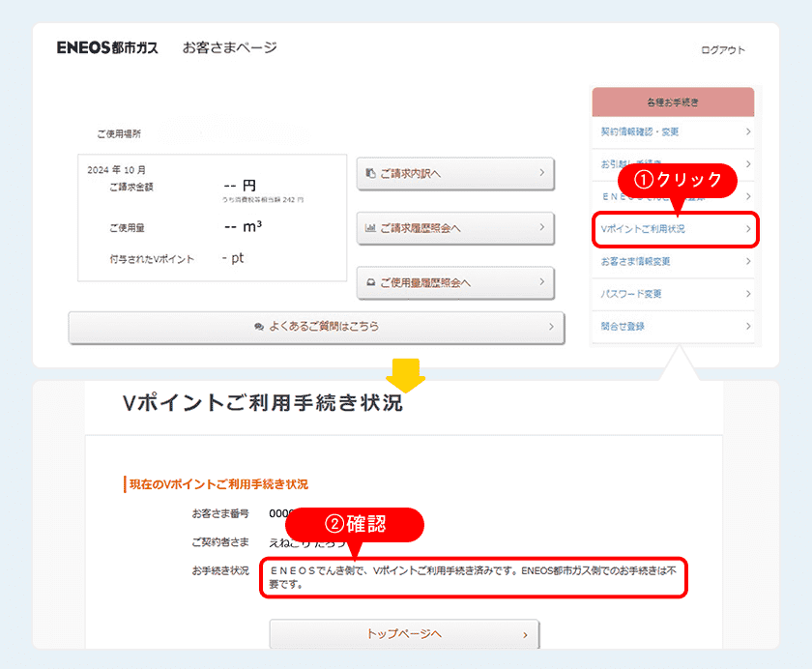Click the chevron on the ご請求履歴照会へ button
Image resolution: width=812 pixels, height=669 pixels.
[x=541, y=227]
